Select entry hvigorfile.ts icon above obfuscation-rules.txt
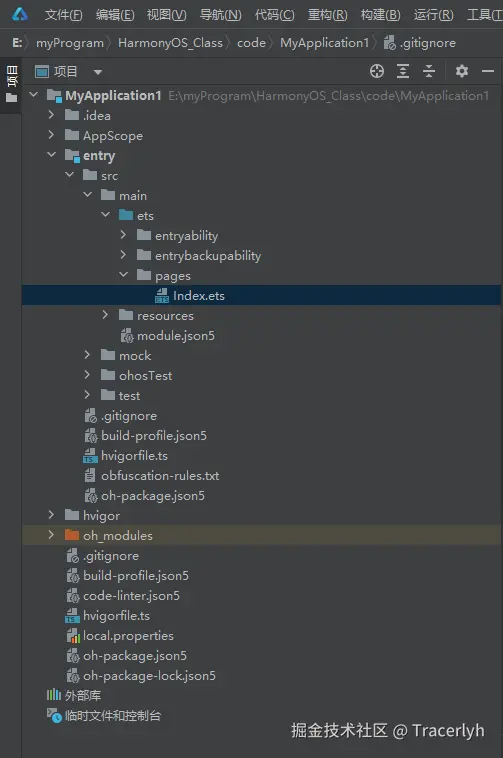The width and height of the screenshot is (503, 758). (x=90, y=456)
